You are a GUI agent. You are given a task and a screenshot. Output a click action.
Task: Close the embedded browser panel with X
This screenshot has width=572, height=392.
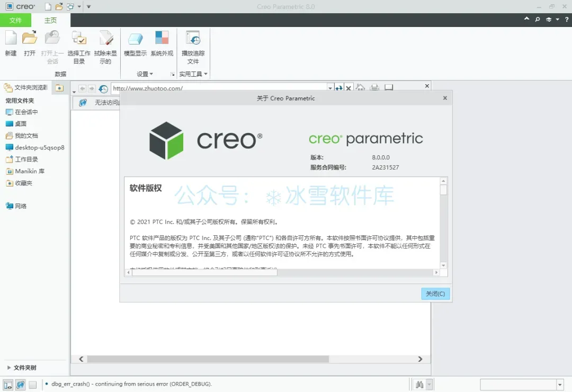tap(427, 86)
